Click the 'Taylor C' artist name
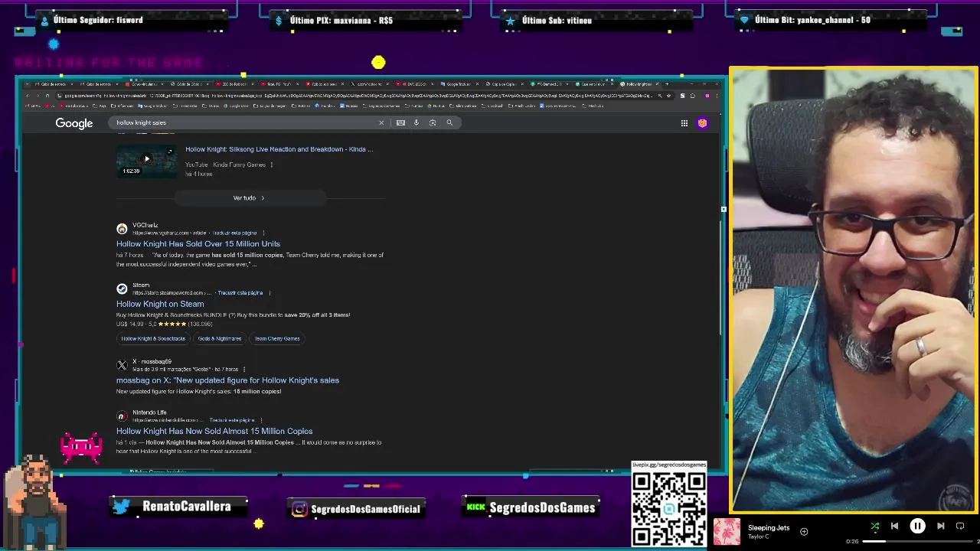The height and width of the screenshot is (551, 980). coord(758,536)
